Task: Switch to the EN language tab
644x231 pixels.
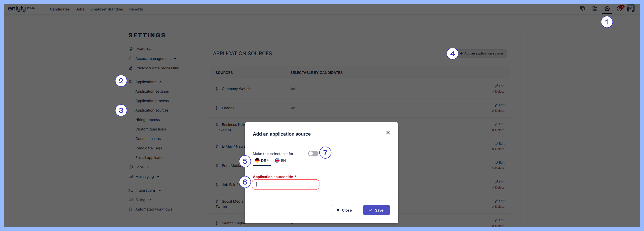Action: [280, 161]
